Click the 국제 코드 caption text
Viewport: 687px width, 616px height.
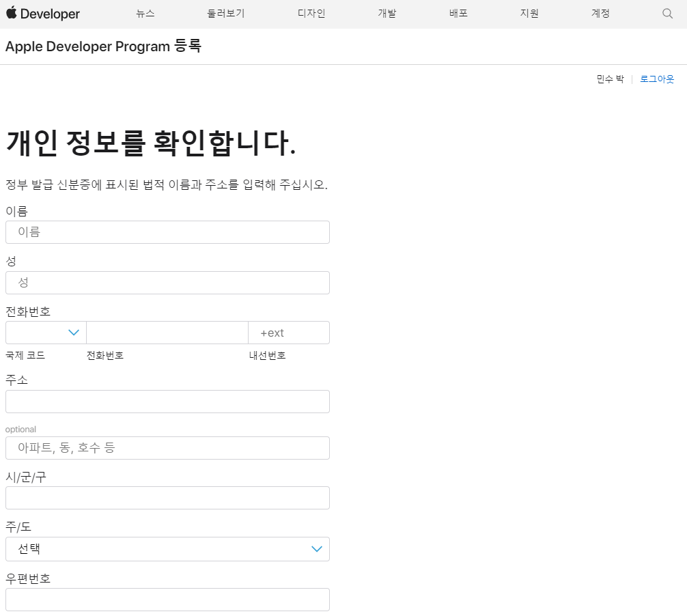[x=25, y=355]
